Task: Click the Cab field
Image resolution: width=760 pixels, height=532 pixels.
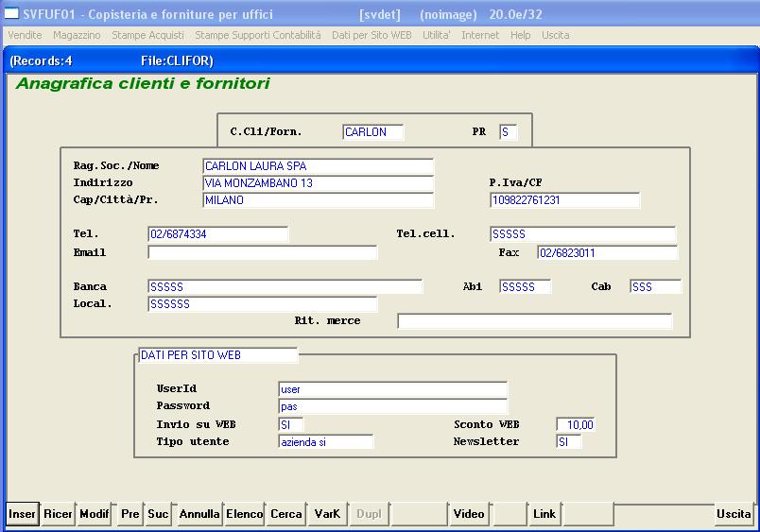Action: tap(655, 287)
